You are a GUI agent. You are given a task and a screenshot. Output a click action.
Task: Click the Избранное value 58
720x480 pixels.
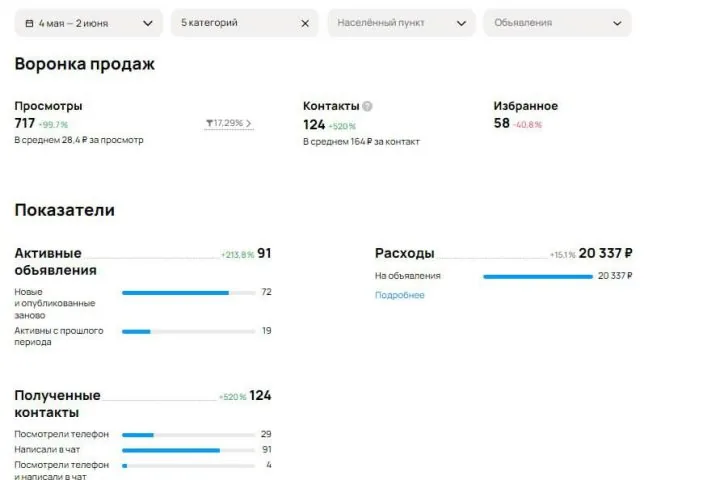[x=501, y=123]
